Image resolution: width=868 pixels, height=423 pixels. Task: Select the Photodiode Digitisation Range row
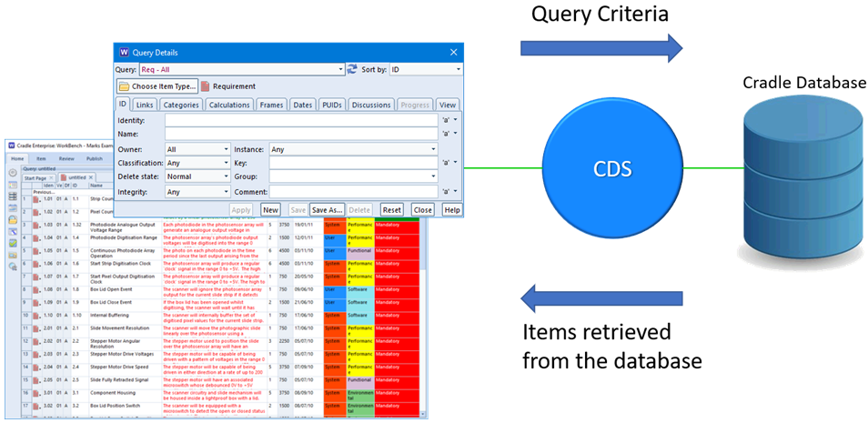[221, 240]
